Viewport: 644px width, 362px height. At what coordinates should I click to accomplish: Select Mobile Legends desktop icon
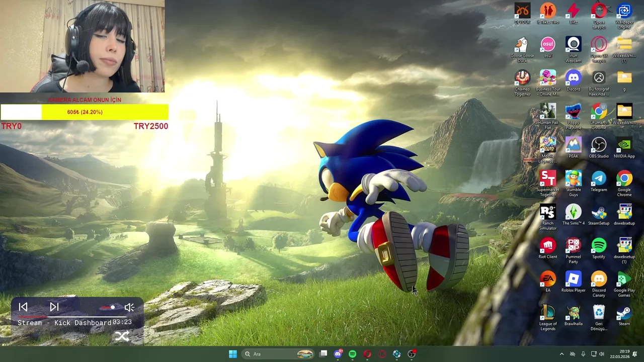click(548, 150)
